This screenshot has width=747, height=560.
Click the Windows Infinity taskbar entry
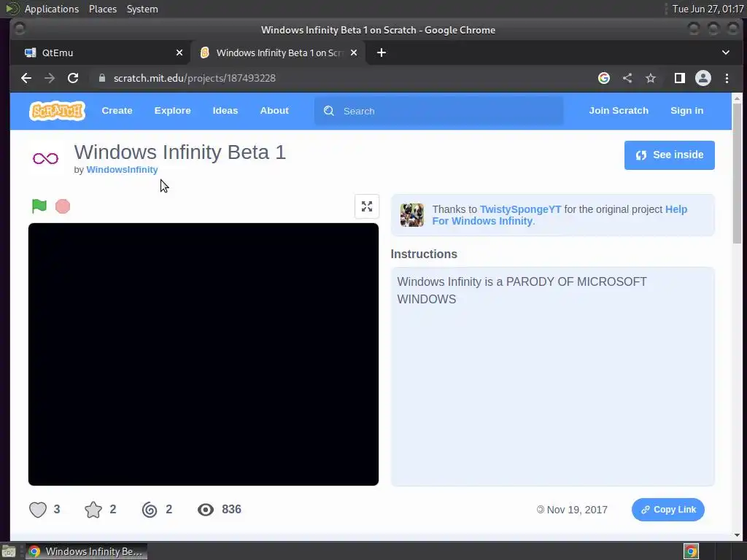coord(86,551)
